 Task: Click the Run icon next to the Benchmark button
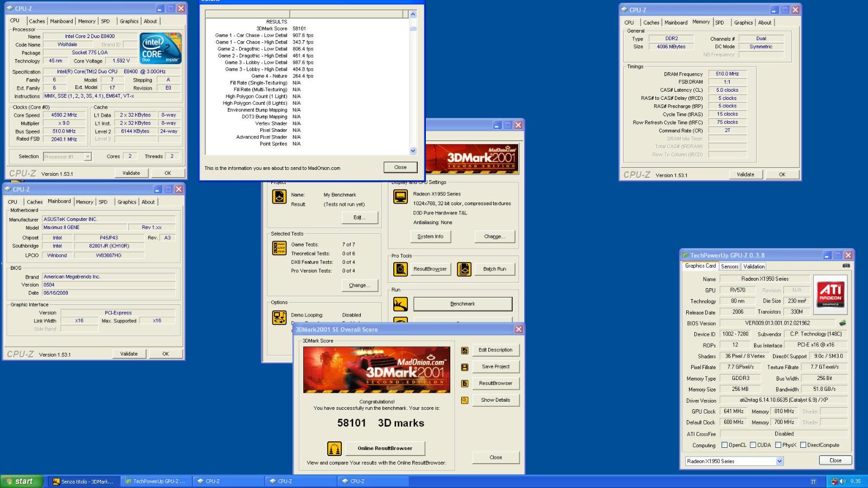coord(400,304)
